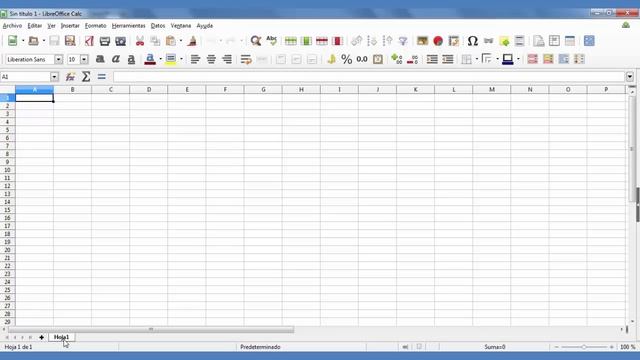Click the Function Wizard fx icon

70,77
